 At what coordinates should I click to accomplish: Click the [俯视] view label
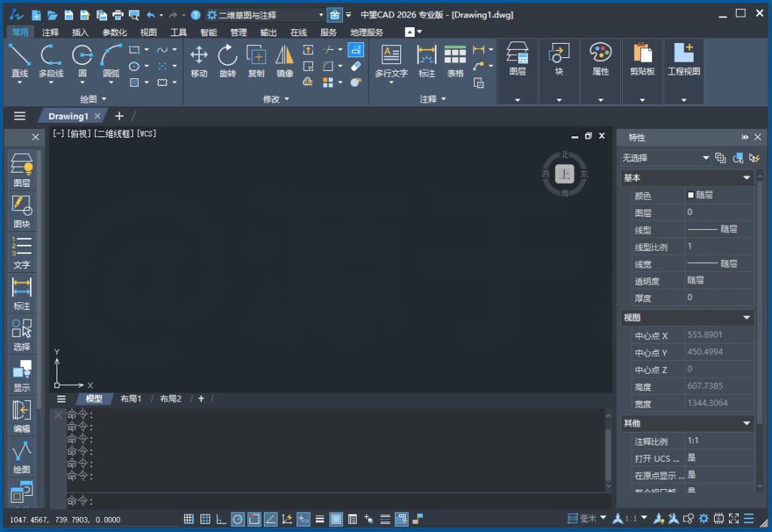pos(78,133)
